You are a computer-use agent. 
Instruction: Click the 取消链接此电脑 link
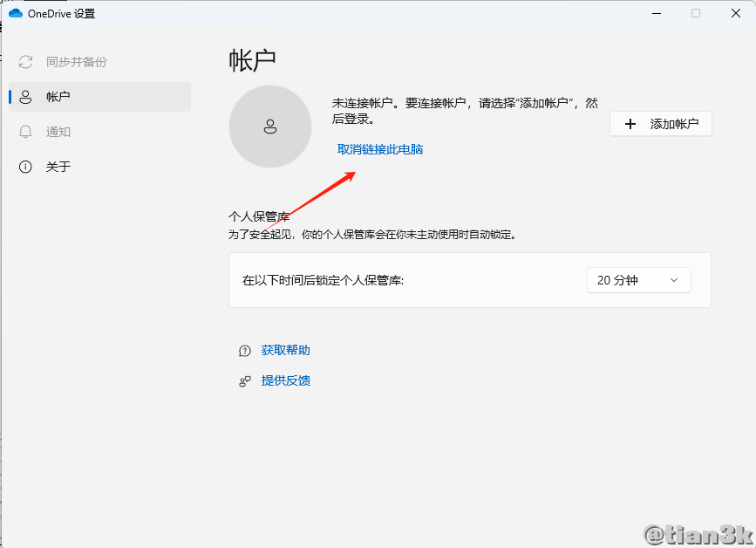pos(380,149)
